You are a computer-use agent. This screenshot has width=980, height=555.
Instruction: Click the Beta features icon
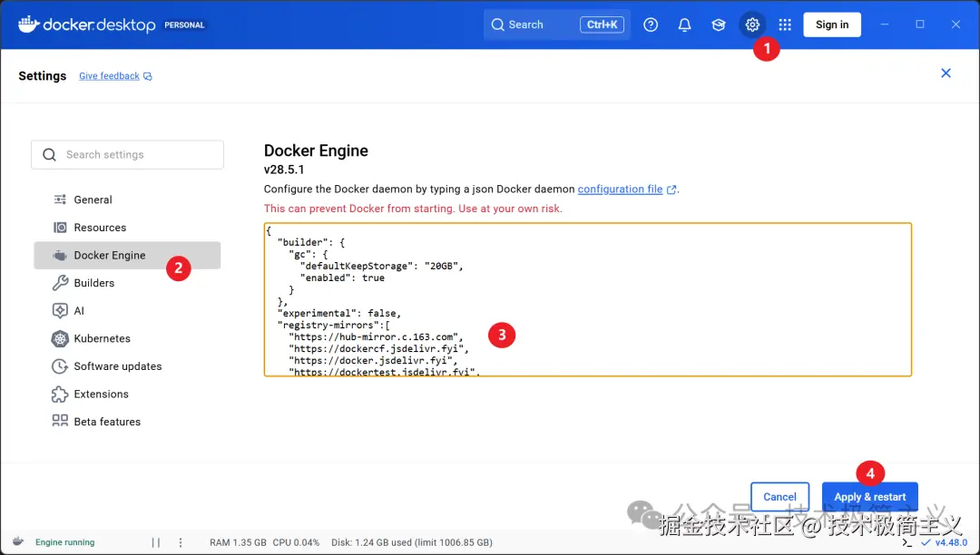pos(60,421)
